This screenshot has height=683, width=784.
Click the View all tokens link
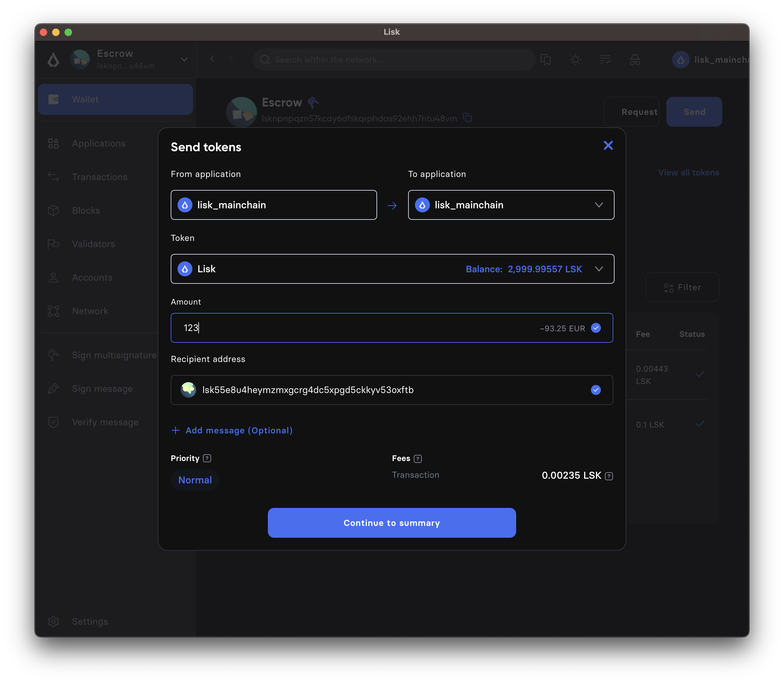coord(688,173)
